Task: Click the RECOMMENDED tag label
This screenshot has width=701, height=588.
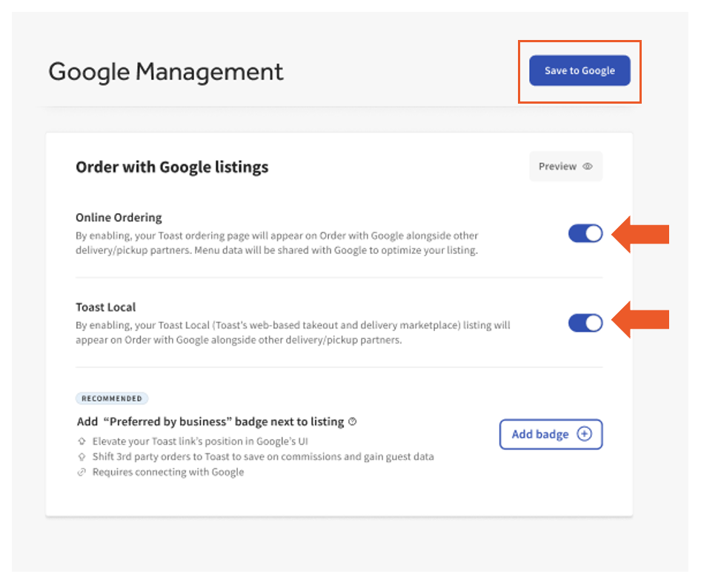Action: point(112,398)
